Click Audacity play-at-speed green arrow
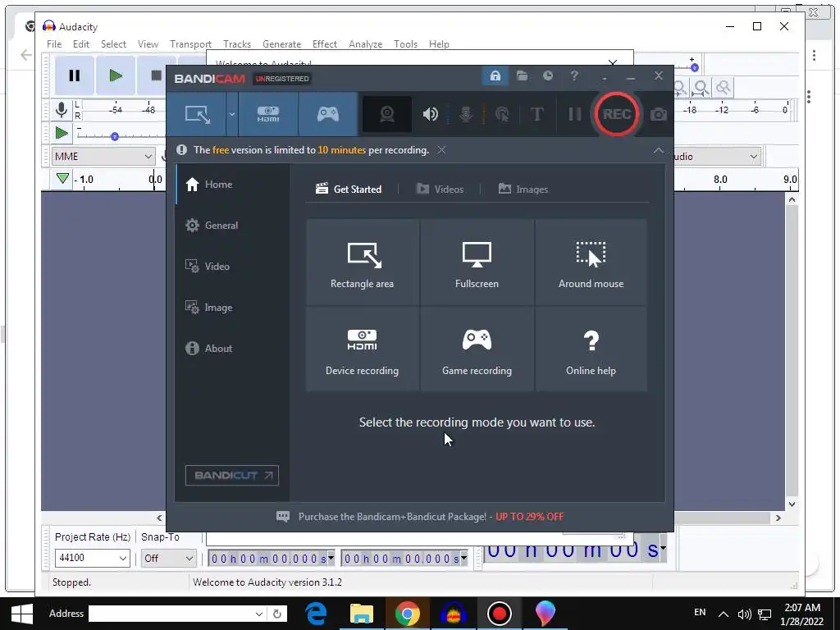The height and width of the screenshot is (630, 840). pos(62,132)
